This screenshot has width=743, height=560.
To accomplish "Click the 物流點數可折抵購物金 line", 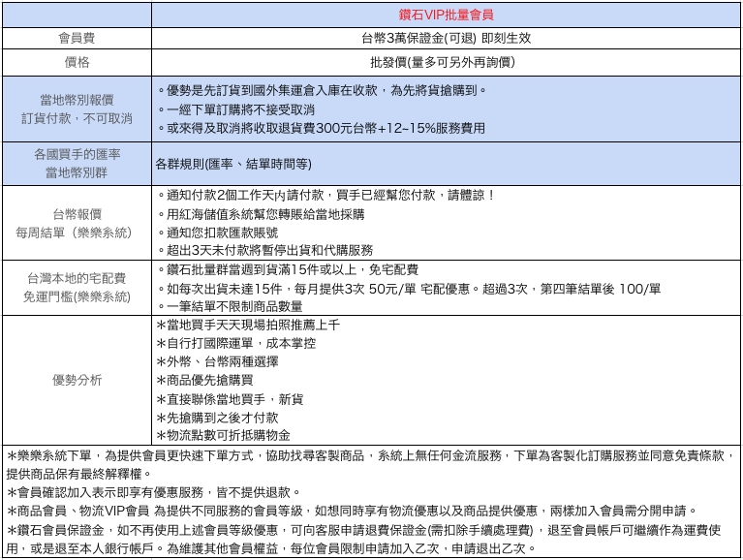I will coord(223,435).
